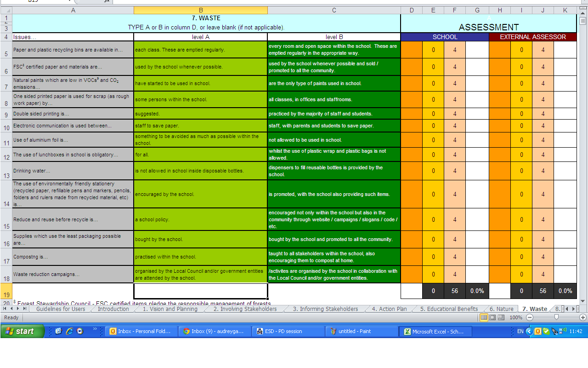The height and width of the screenshot is (368, 588).
Task: Launch Internet Explorer from quick launch
Action: click(x=69, y=331)
